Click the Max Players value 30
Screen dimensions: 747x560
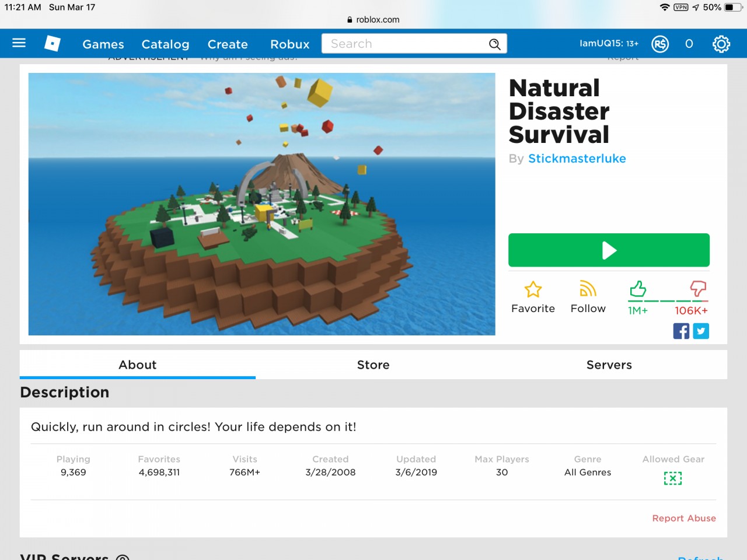[502, 473]
